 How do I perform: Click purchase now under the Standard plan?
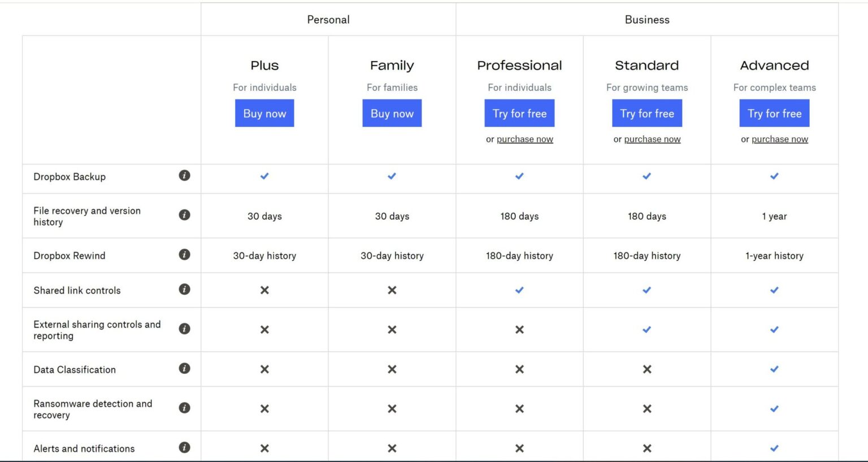652,139
